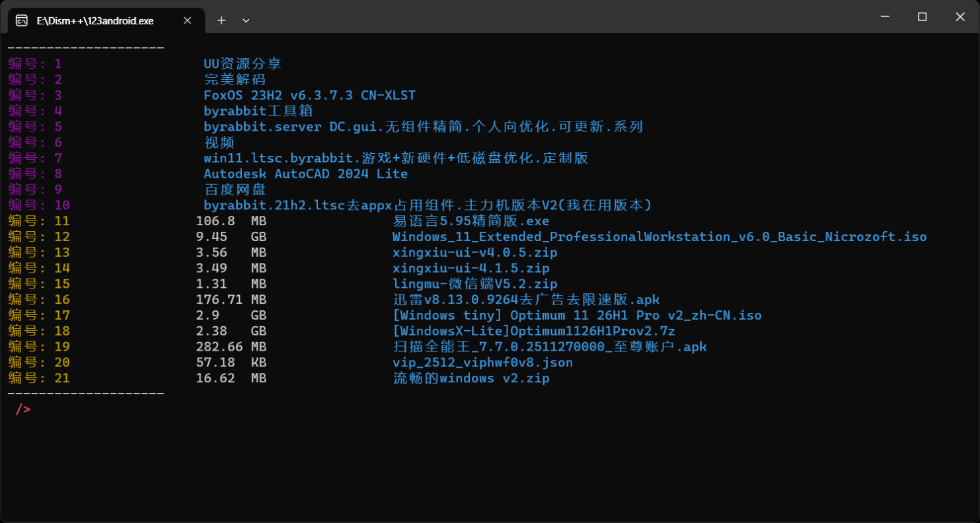Select the 流畅的windows v2.zip entry
Image resolution: width=980 pixels, height=523 pixels.
point(469,378)
